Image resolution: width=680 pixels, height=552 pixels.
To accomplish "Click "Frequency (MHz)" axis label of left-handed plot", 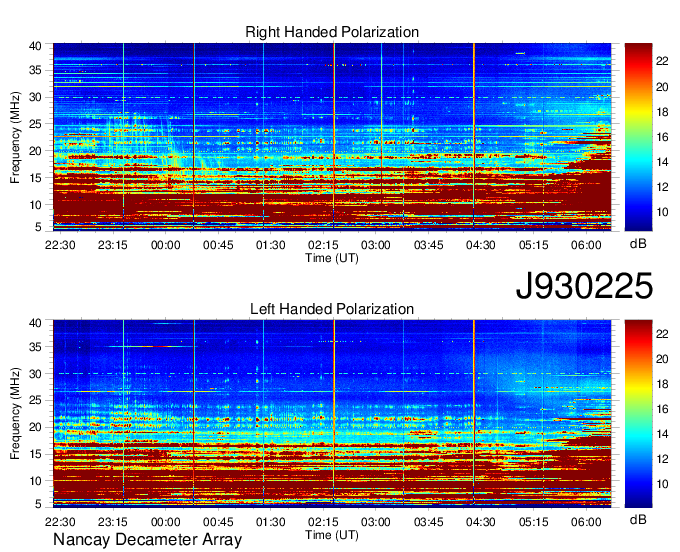I will (x=15, y=414).
